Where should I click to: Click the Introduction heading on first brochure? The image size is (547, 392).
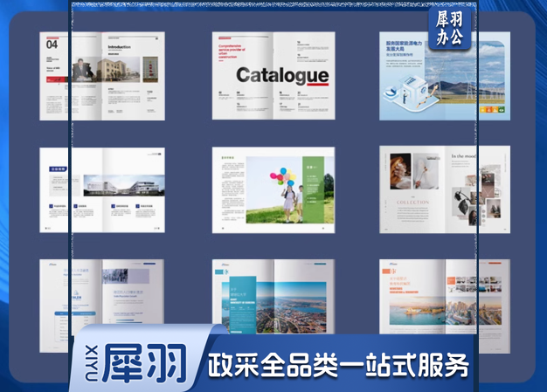[x=120, y=47]
